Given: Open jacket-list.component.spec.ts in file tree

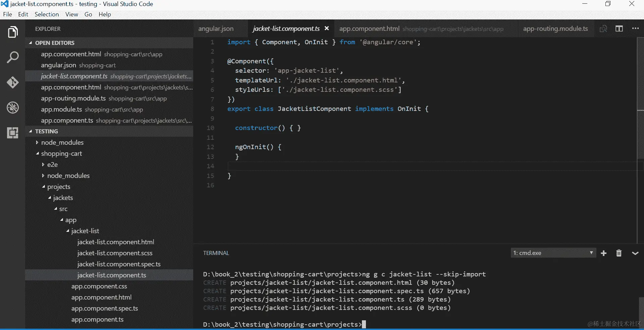Looking at the screenshot, I should point(109,264).
